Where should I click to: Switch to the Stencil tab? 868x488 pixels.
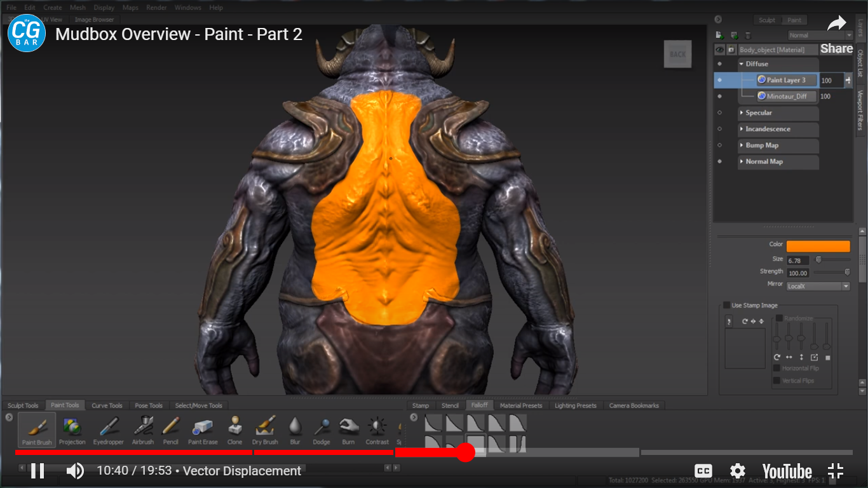click(x=450, y=405)
